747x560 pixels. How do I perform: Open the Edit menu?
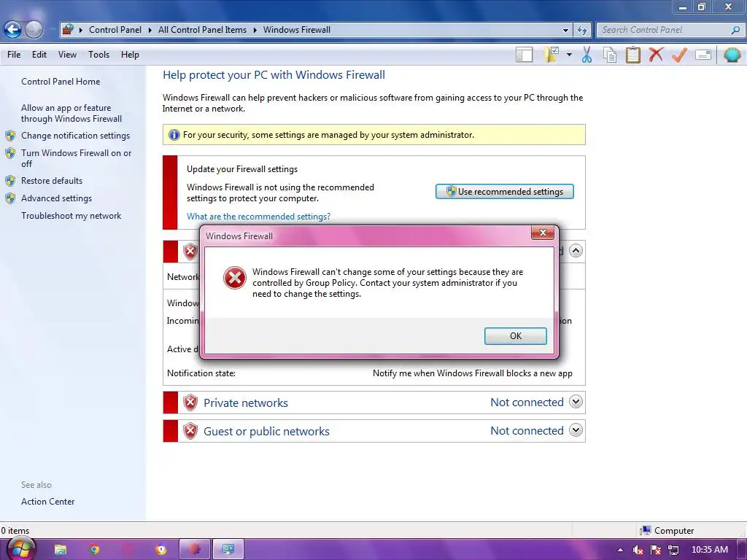[x=39, y=55]
